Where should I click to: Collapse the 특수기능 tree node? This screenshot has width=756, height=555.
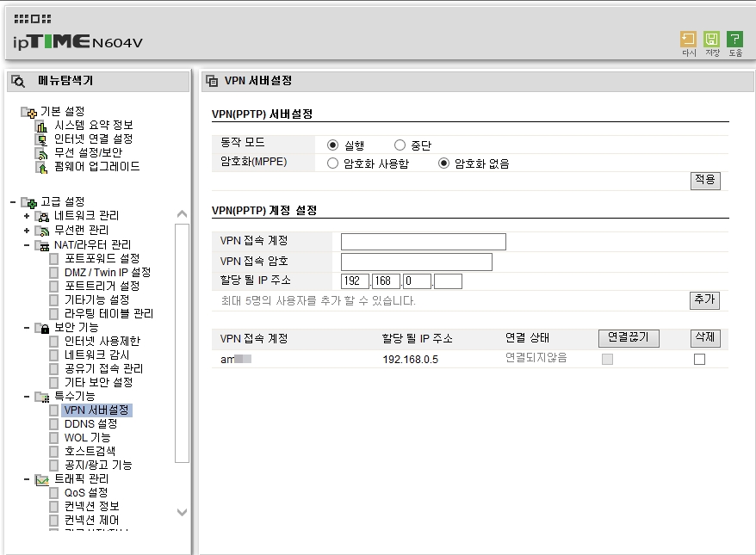click(x=27, y=397)
